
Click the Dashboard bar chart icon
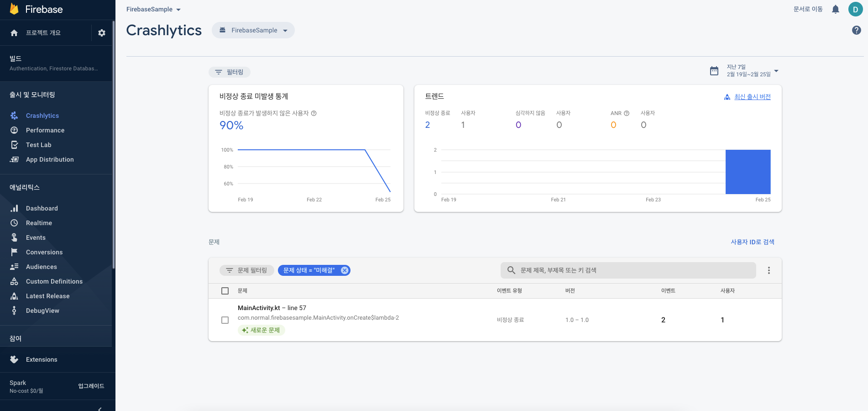14,208
